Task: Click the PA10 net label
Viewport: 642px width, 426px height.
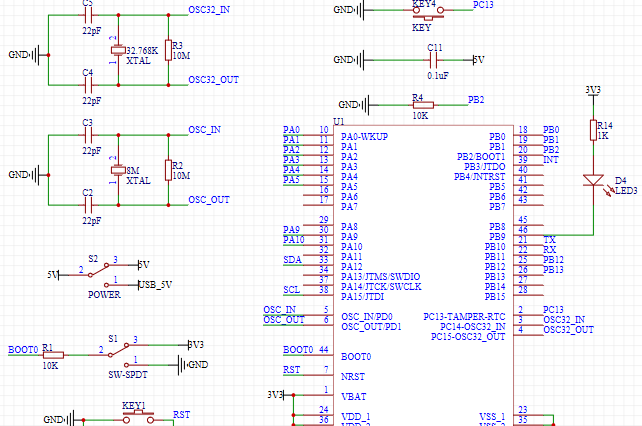Action: 294,240
